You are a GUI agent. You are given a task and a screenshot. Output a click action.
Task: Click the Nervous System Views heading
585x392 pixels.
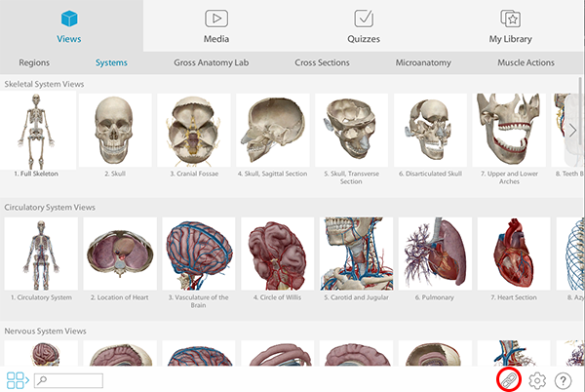pos(45,332)
